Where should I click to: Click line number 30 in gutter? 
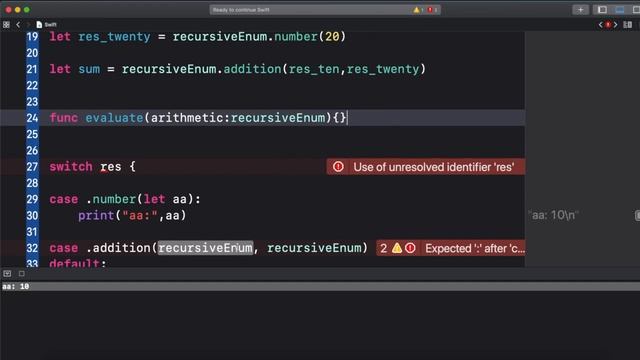[x=32, y=216]
